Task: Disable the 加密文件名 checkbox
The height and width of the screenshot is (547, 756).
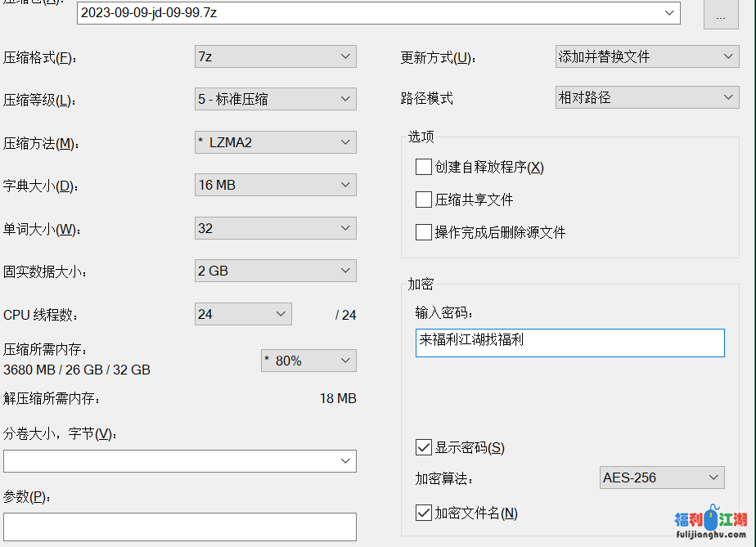Action: (424, 513)
